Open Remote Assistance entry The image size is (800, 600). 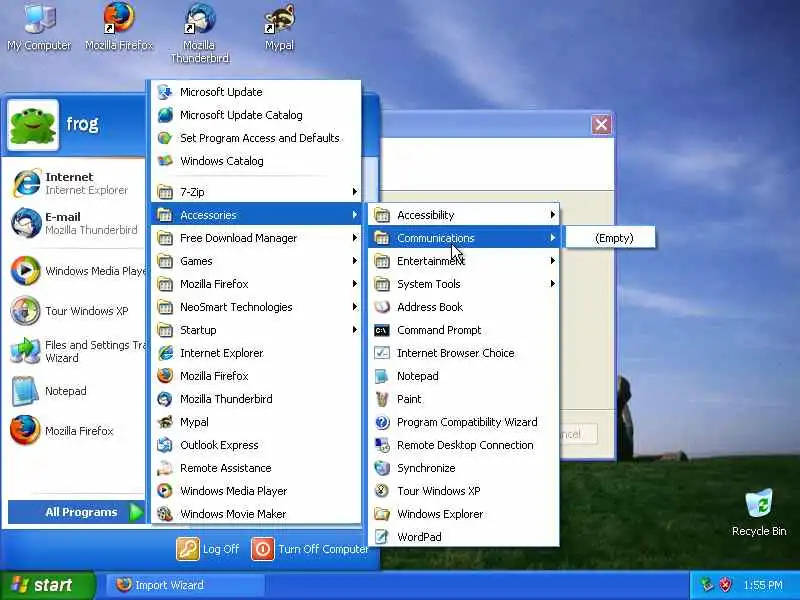pyautogui.click(x=256, y=468)
